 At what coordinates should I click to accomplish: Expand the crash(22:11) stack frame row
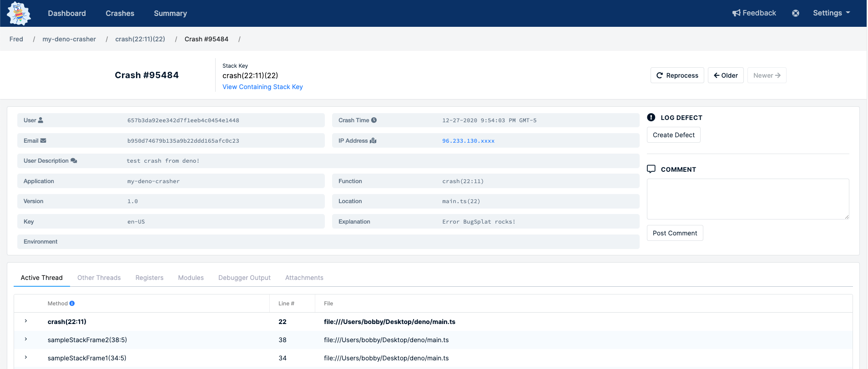(26, 321)
